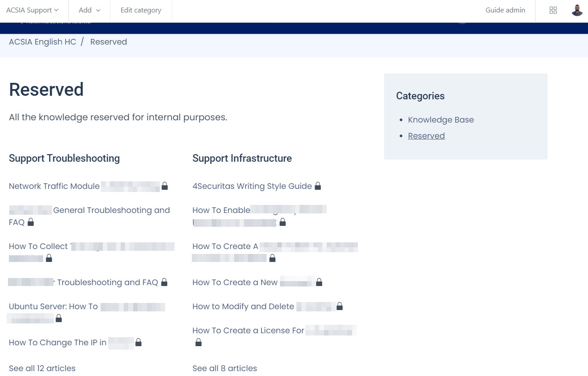View See all 8 articles
The height and width of the screenshot is (376, 588).
(225, 368)
